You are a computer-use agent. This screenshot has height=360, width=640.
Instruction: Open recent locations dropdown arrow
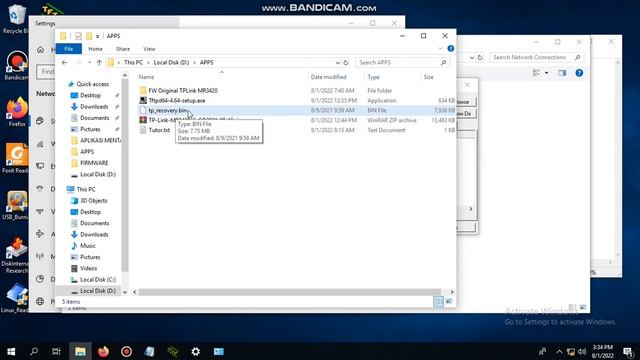tap(89, 62)
